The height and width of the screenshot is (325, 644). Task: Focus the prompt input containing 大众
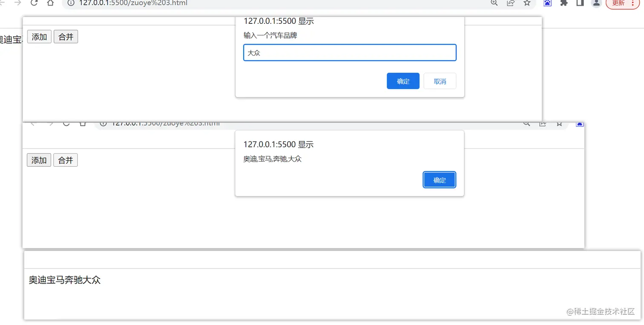(350, 53)
